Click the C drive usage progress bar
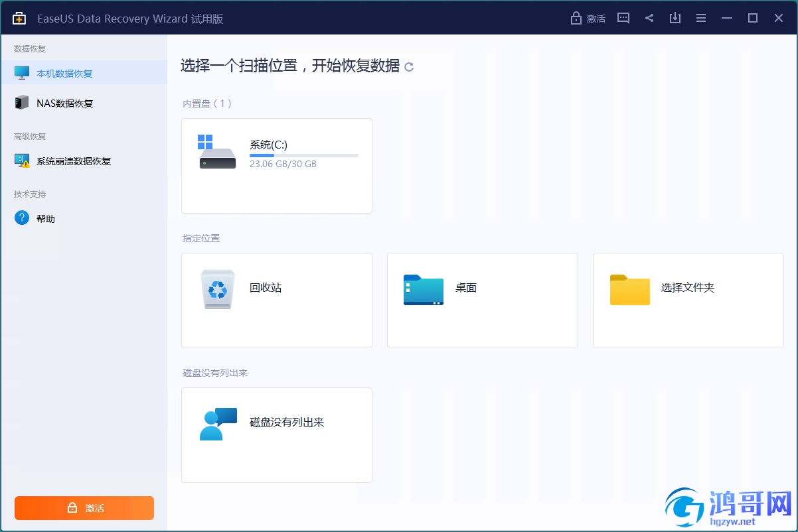This screenshot has height=532, width=798. coord(304,155)
